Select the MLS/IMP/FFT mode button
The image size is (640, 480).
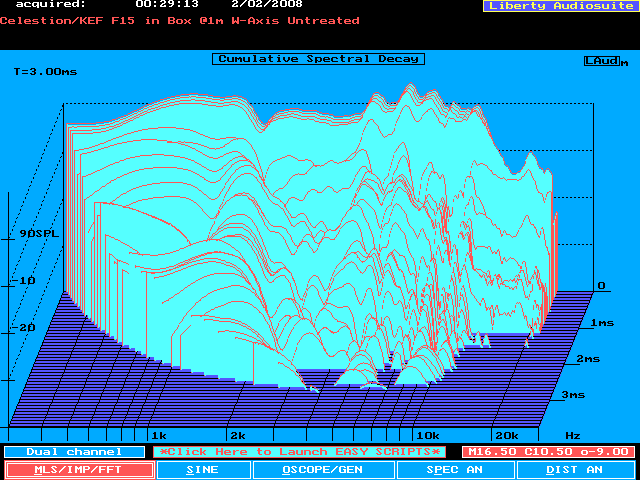click(80, 469)
